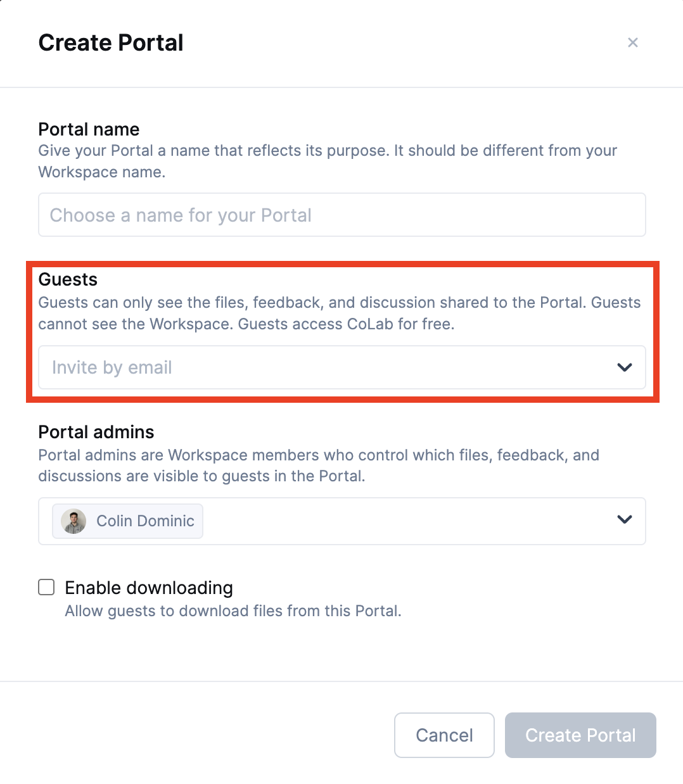Expand the Guests dropdown chevron
The height and width of the screenshot is (784, 683).
(x=624, y=367)
